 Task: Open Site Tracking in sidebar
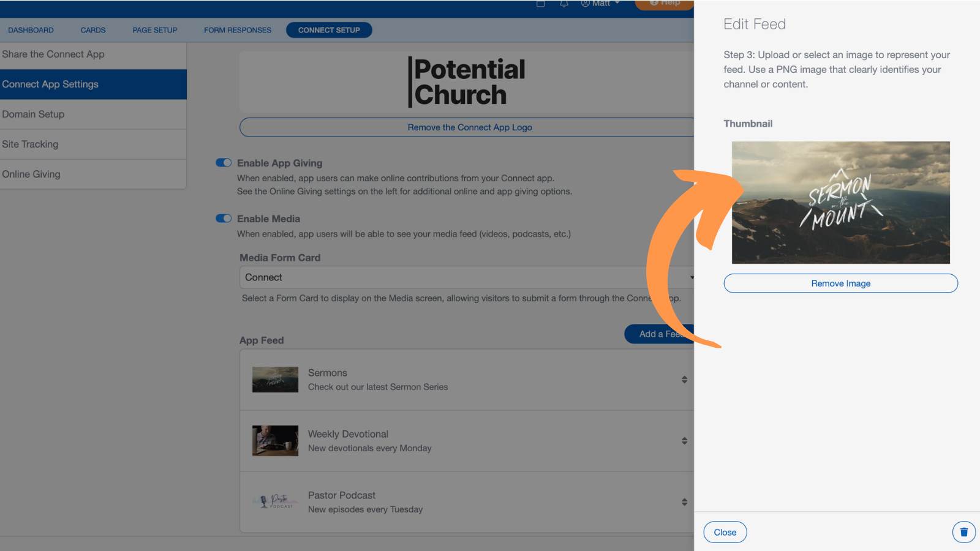(x=93, y=144)
